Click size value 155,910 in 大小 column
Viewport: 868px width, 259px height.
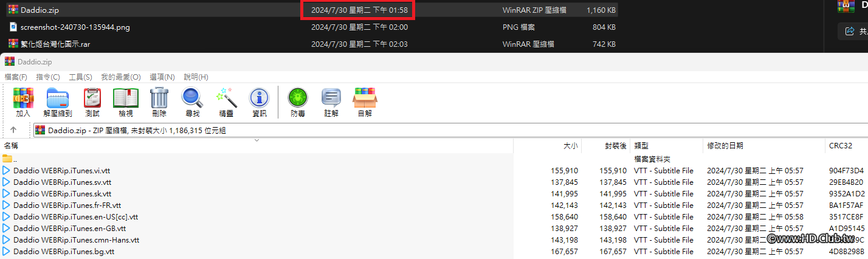565,170
